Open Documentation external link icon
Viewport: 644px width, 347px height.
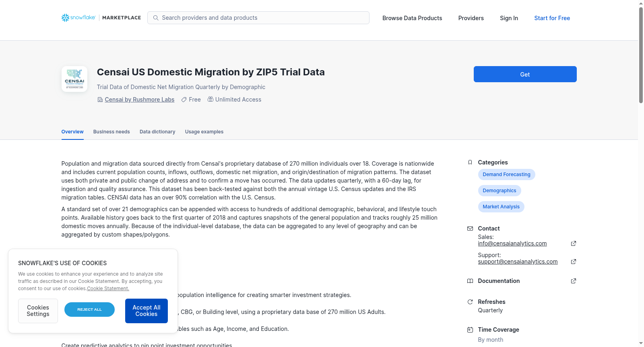574,281
